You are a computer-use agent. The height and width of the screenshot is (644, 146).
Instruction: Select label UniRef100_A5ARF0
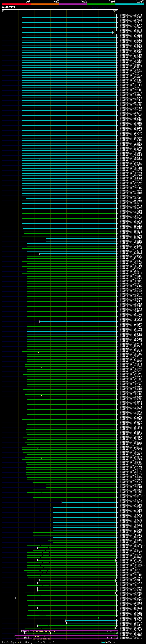click(131, 77)
